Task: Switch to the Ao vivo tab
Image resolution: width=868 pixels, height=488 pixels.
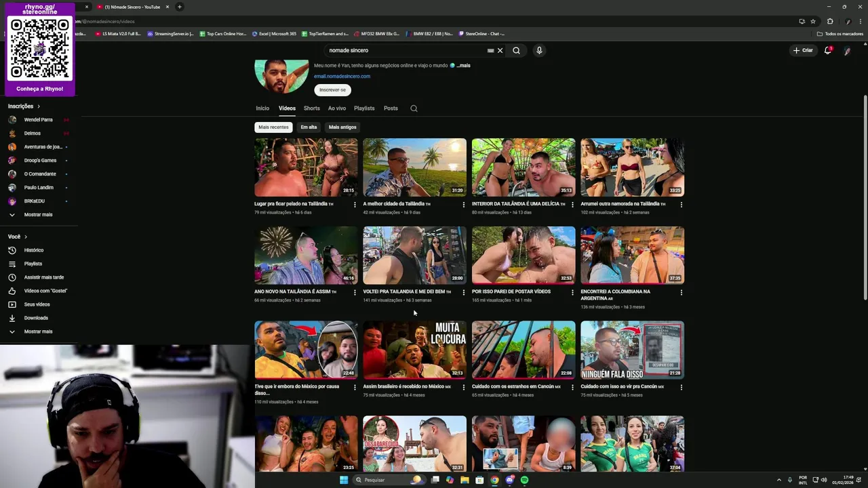Action: pyautogui.click(x=337, y=108)
